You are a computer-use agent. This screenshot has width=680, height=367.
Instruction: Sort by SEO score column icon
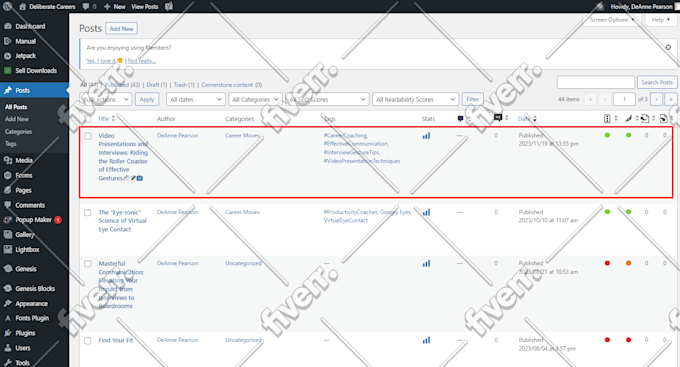point(607,118)
